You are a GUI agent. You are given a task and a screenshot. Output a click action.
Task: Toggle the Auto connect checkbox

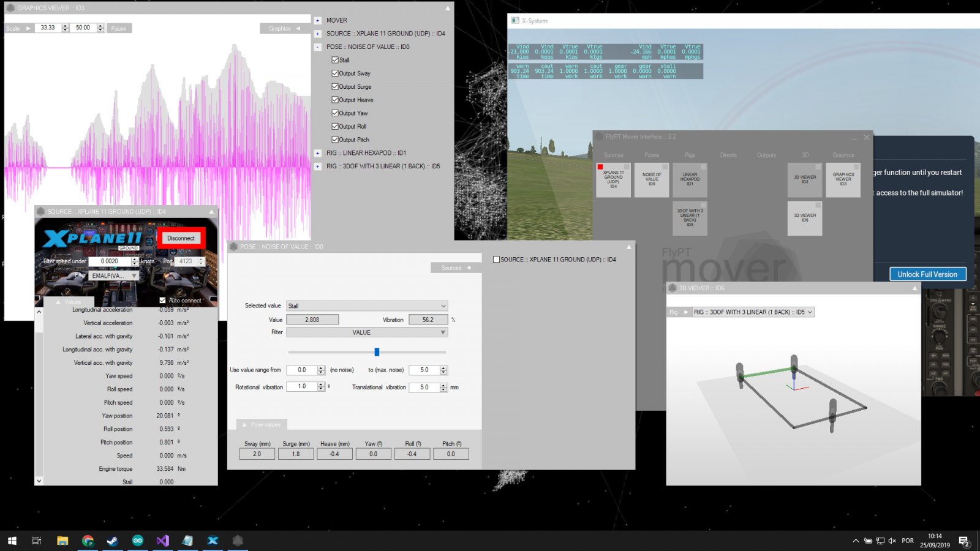pyautogui.click(x=162, y=301)
